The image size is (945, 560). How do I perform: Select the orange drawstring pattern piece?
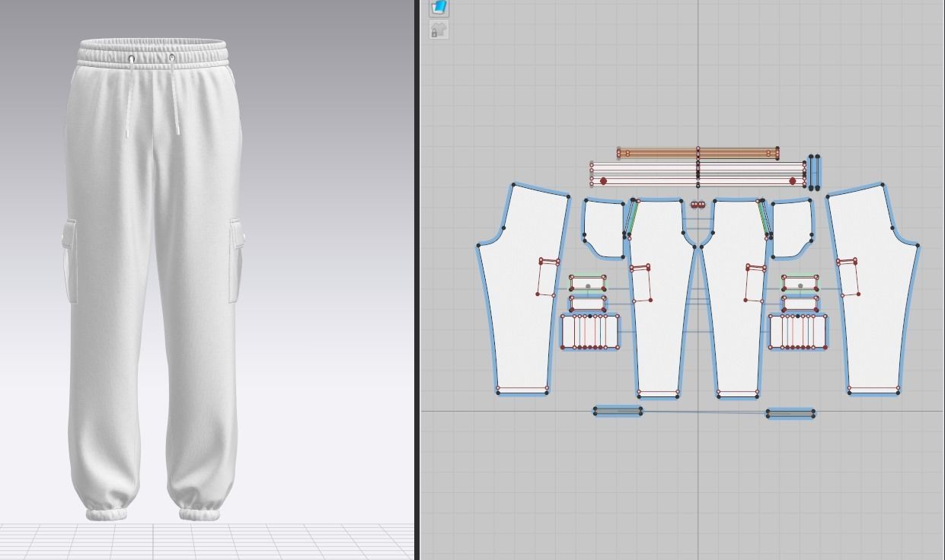pyautogui.click(x=698, y=154)
